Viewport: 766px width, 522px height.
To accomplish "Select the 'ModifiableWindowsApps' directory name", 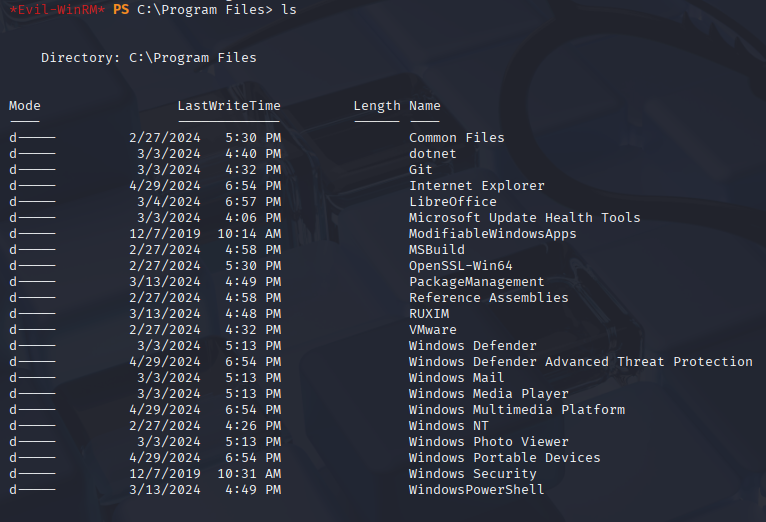I will click(x=492, y=234).
